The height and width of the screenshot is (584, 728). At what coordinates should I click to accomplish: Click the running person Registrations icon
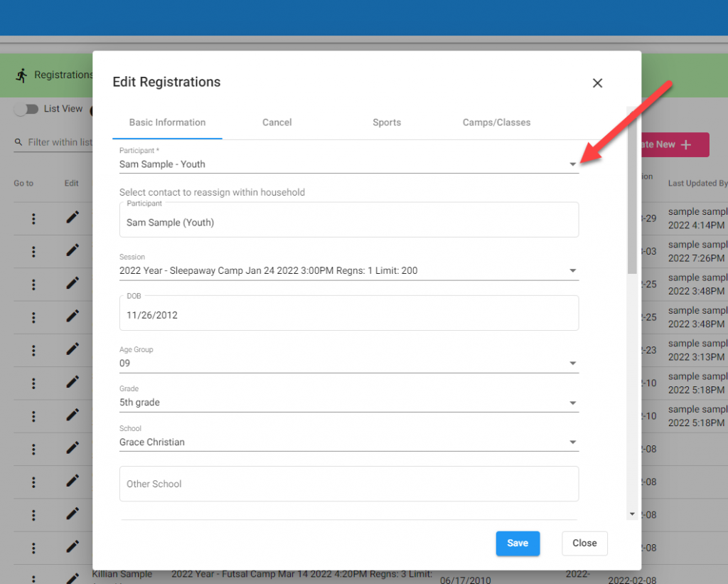tap(21, 75)
